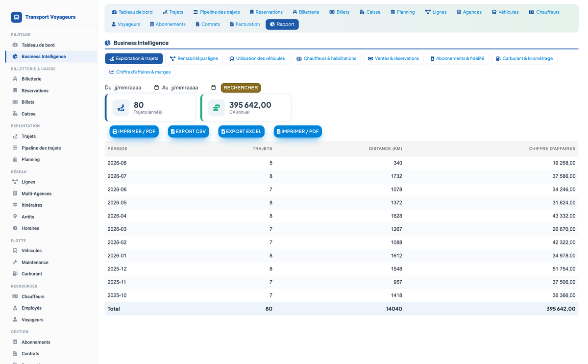Click the RECHERCHER button

point(241,88)
